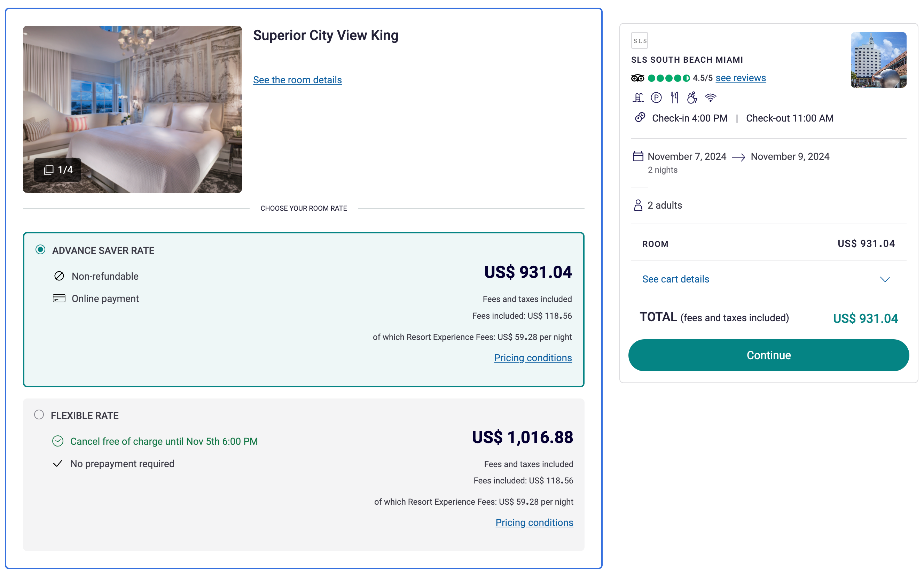This screenshot has height=581, width=924.
Task: Expand See cart details
Action: [675, 279]
